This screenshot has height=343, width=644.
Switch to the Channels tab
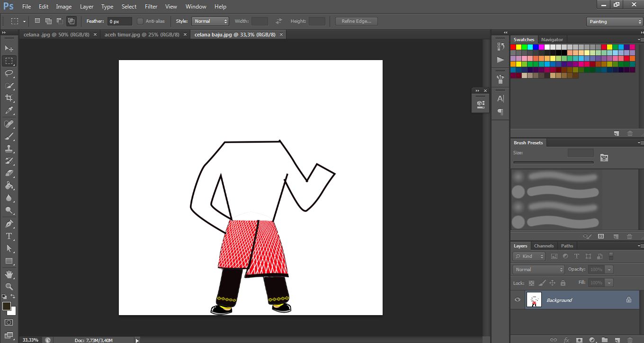point(544,246)
